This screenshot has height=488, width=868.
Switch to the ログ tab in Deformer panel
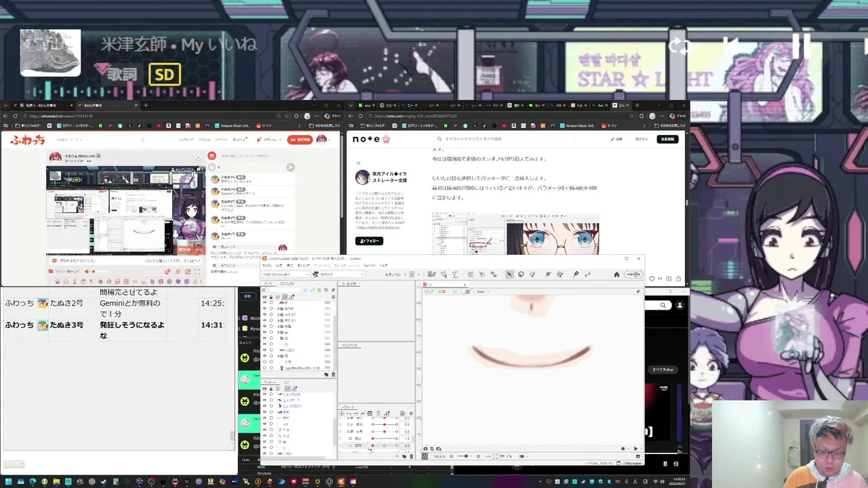[x=287, y=382]
